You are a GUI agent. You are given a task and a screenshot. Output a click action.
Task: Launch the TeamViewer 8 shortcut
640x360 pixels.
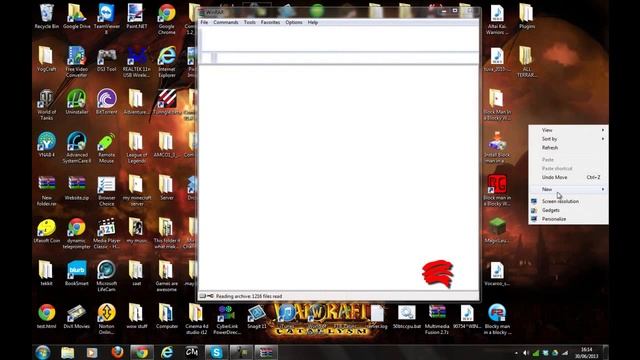107,18
